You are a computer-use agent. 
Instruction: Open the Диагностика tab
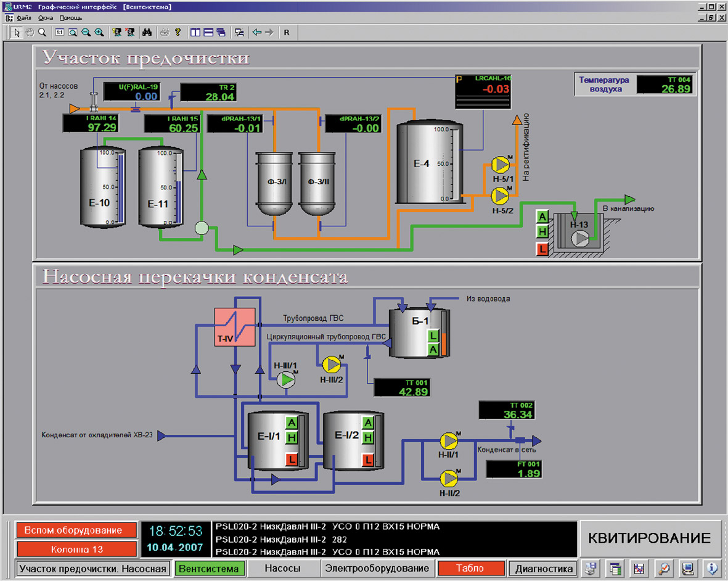tap(544, 569)
